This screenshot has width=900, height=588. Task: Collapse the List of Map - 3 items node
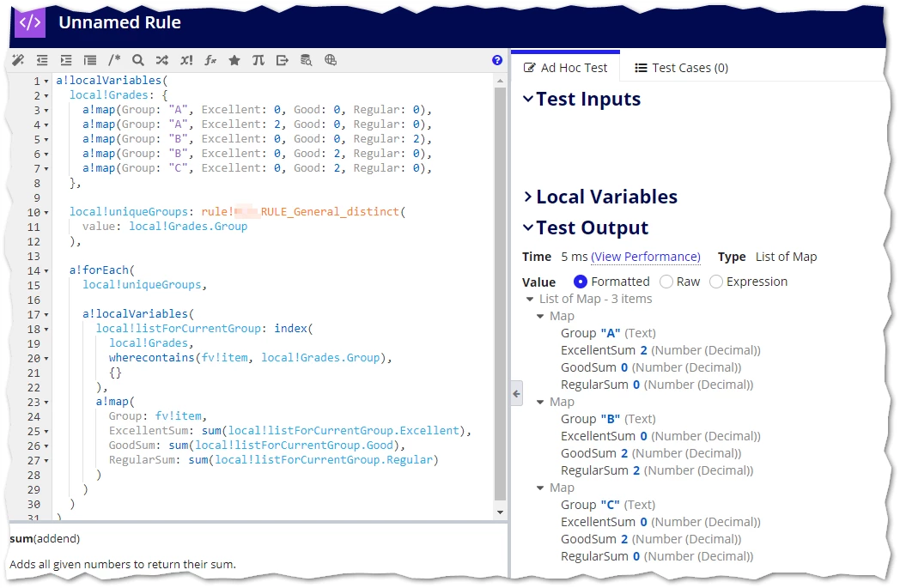click(x=530, y=299)
